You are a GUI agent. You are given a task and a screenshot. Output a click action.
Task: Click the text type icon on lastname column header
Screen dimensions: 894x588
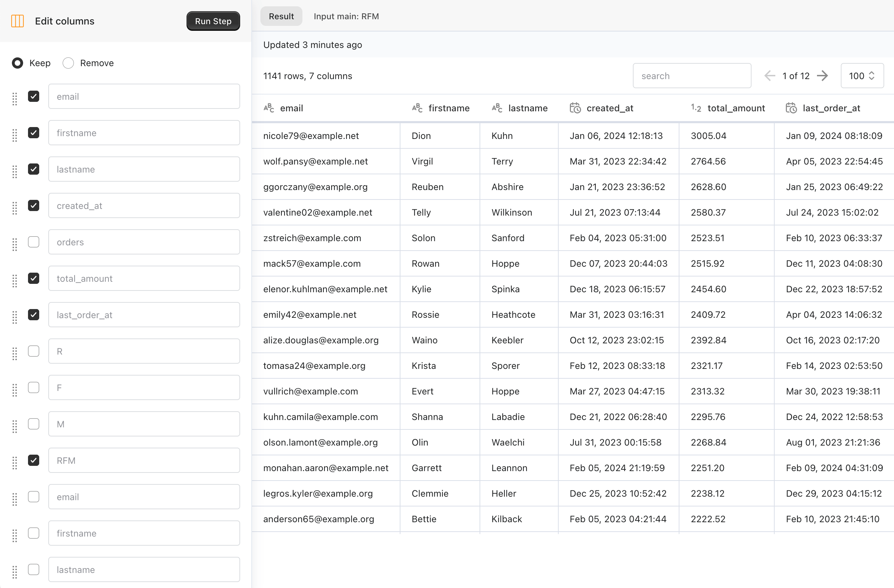tap(497, 108)
